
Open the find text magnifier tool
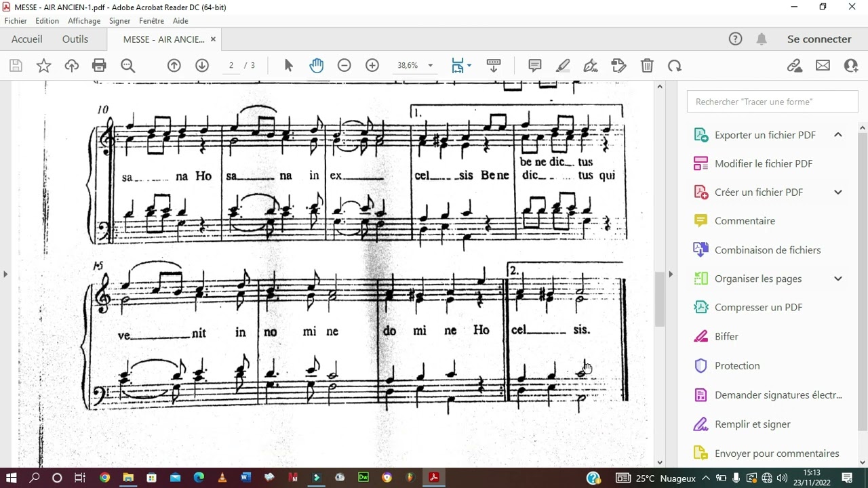(127, 66)
